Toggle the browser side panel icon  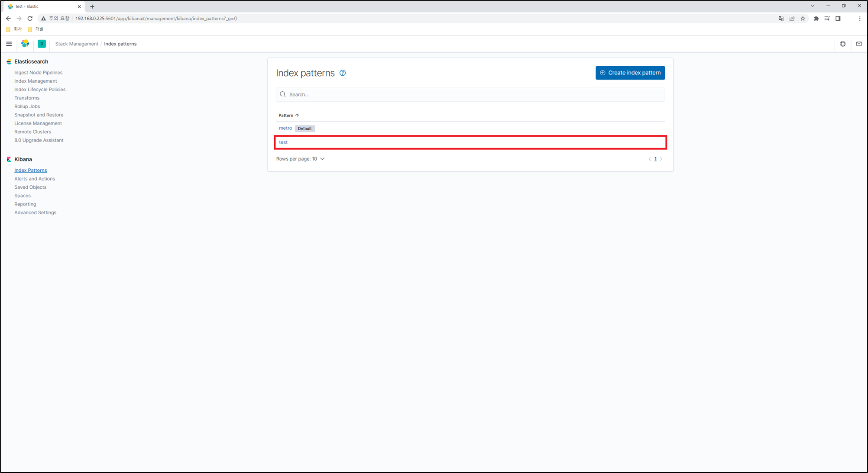[x=838, y=19]
